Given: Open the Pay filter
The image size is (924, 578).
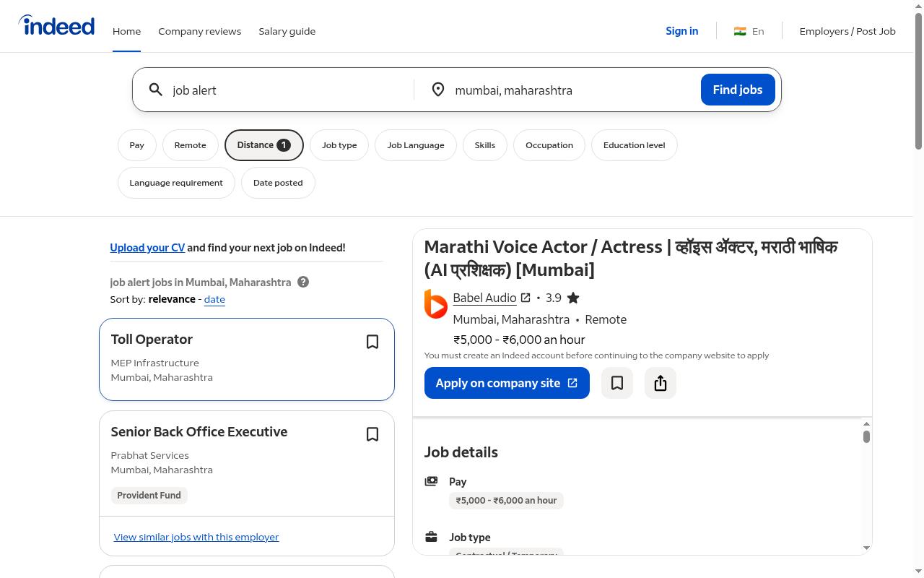Looking at the screenshot, I should coord(137,145).
